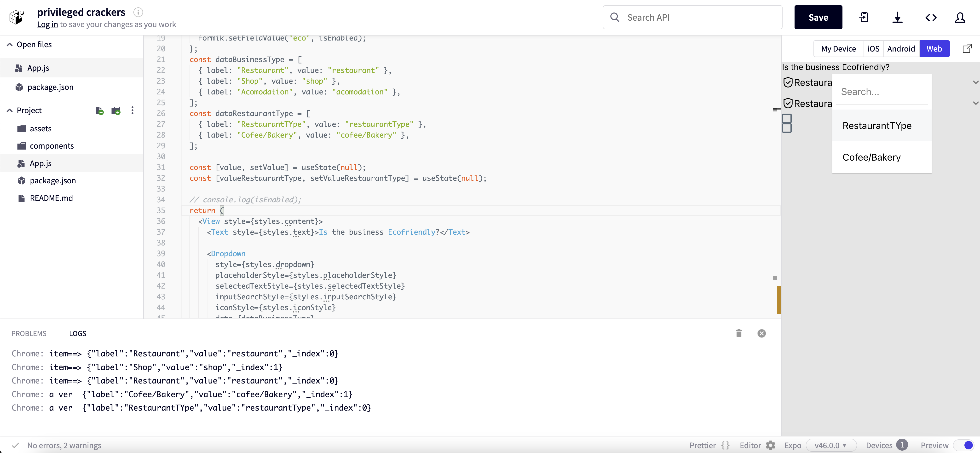Click the Editor settings gear icon

click(x=770, y=445)
